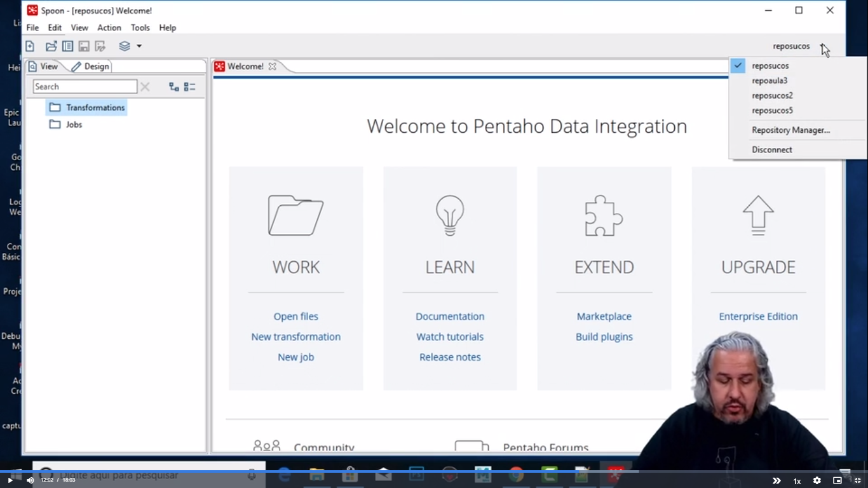This screenshot has height=488, width=868.
Task: Click the Open files link
Action: (296, 316)
